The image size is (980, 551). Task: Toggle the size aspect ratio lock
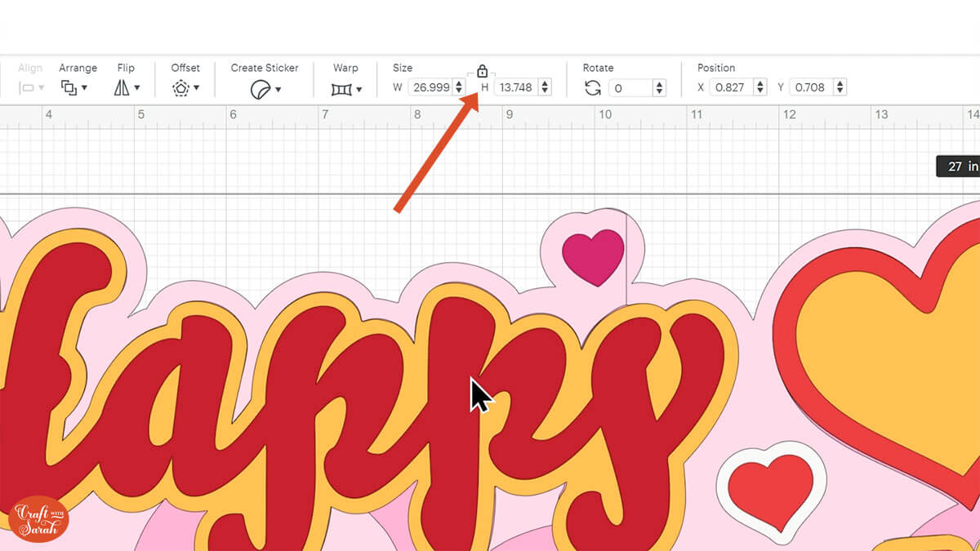482,72
